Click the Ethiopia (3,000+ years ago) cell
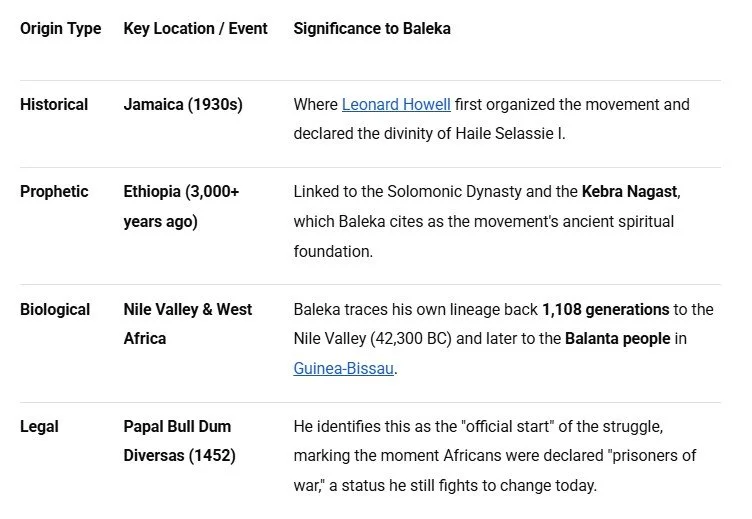This screenshot has height=519, width=752. tap(181, 207)
